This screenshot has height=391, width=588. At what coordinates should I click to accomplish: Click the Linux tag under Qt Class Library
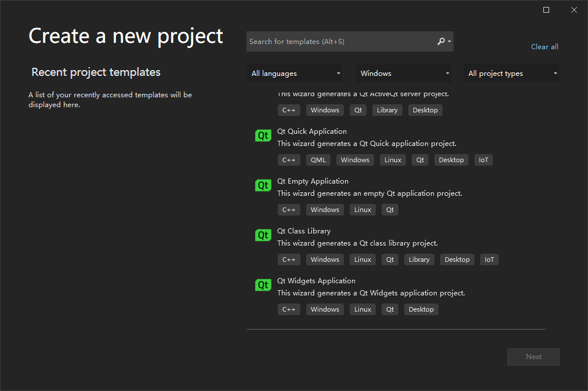point(362,260)
